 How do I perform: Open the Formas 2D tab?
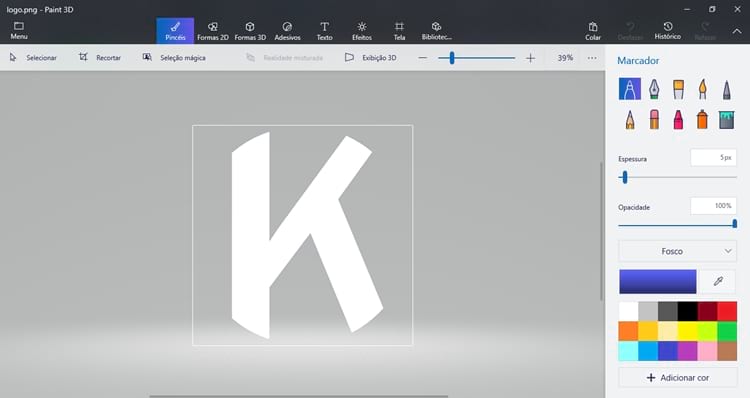click(212, 31)
